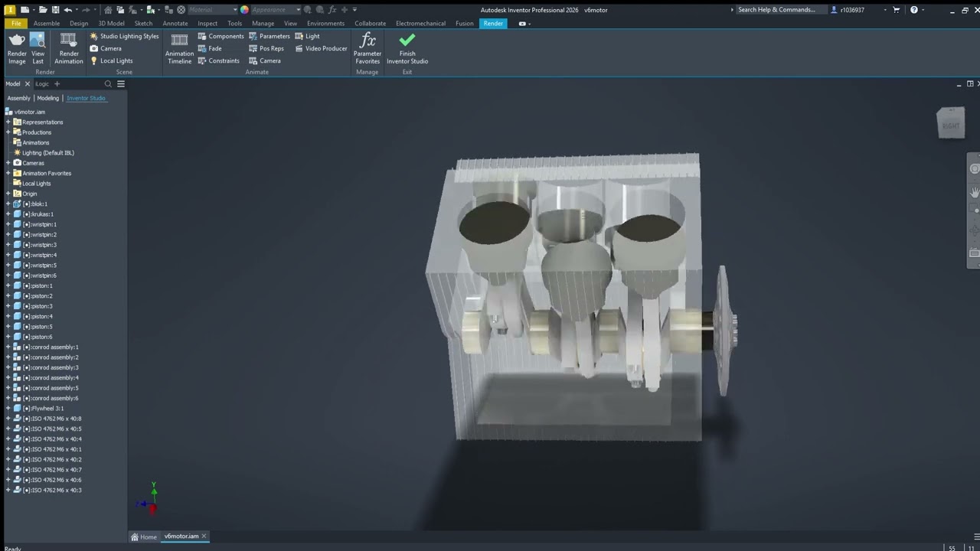The height and width of the screenshot is (551, 980).
Task: Select Animate Parameters tool
Action: [269, 36]
